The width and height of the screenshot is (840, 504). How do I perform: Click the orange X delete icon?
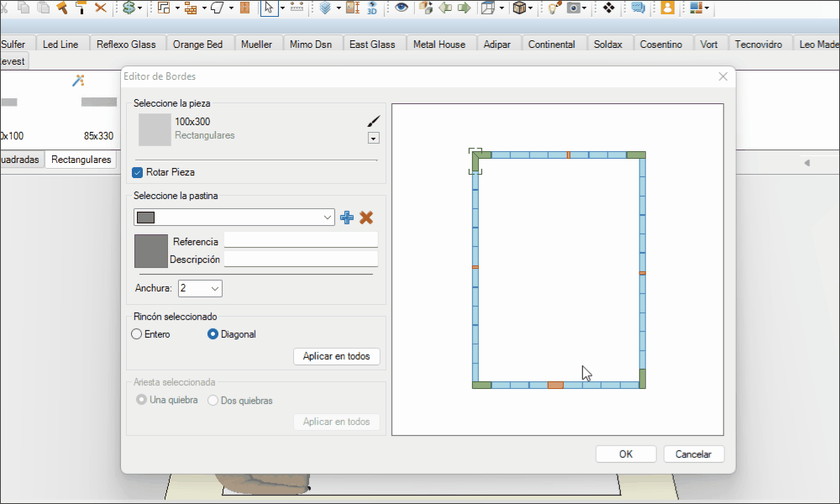click(x=100, y=8)
